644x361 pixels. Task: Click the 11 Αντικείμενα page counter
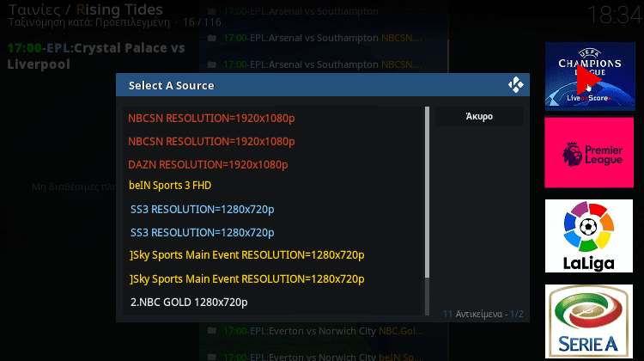(483, 314)
